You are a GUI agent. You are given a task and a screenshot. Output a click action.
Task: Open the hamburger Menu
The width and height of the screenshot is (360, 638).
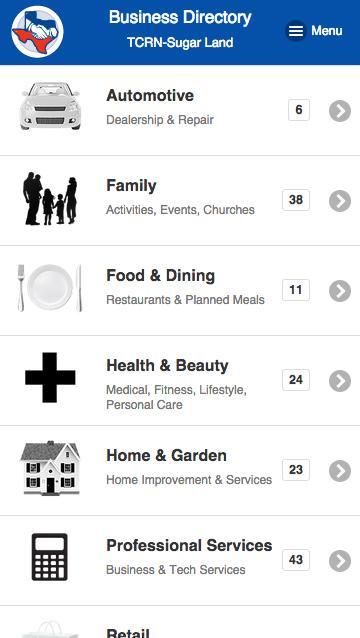coord(315,31)
